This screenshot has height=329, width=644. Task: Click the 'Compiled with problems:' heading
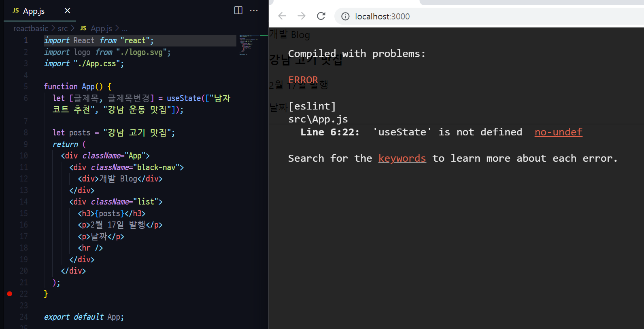(357, 54)
